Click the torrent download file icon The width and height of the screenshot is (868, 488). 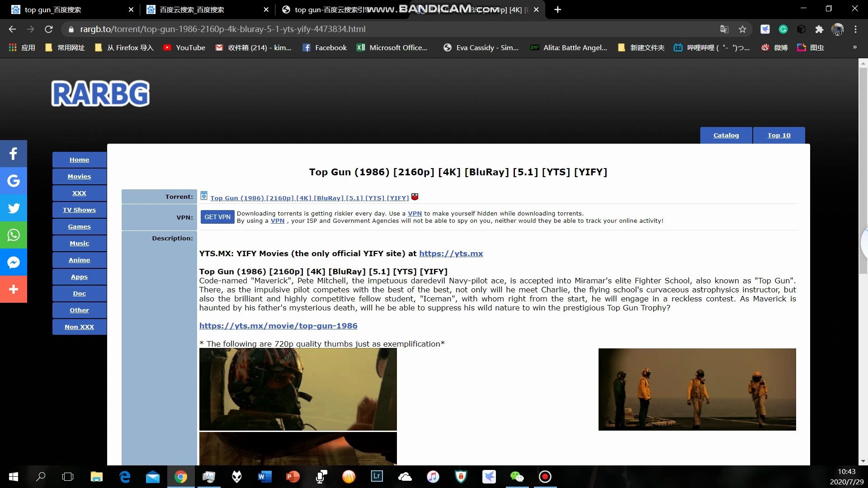(204, 196)
